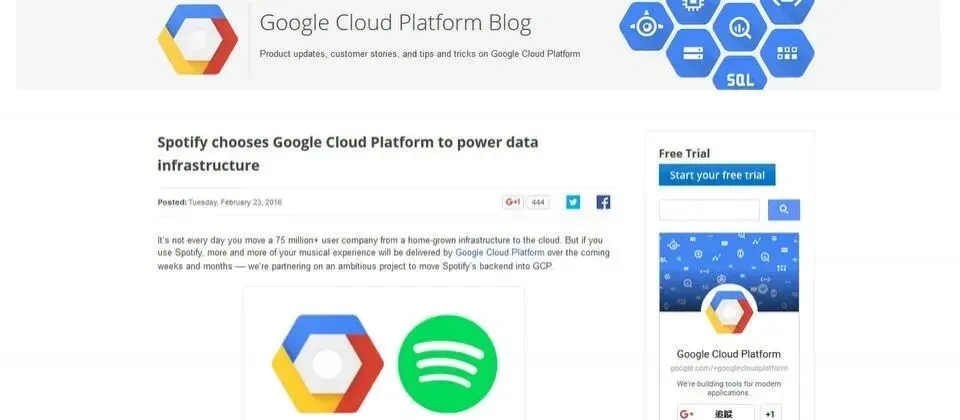Click the blue magnifier search button
The image size is (960, 420).
point(784,210)
